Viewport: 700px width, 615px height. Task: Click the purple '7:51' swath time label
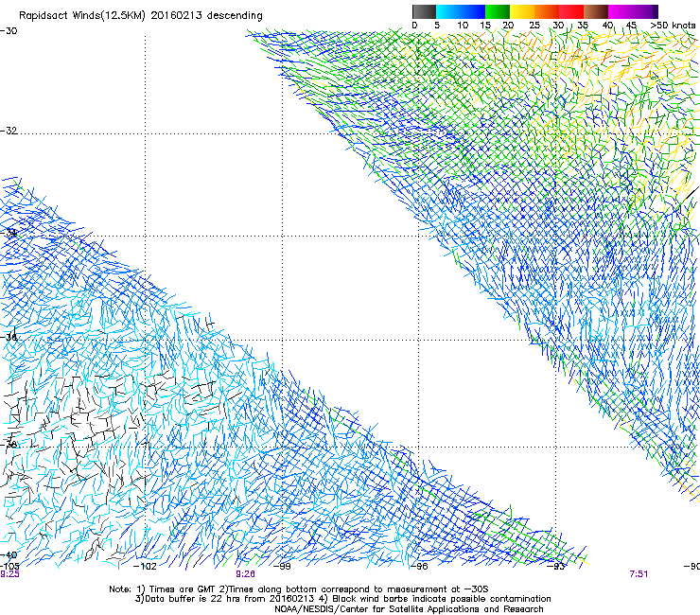tap(639, 574)
